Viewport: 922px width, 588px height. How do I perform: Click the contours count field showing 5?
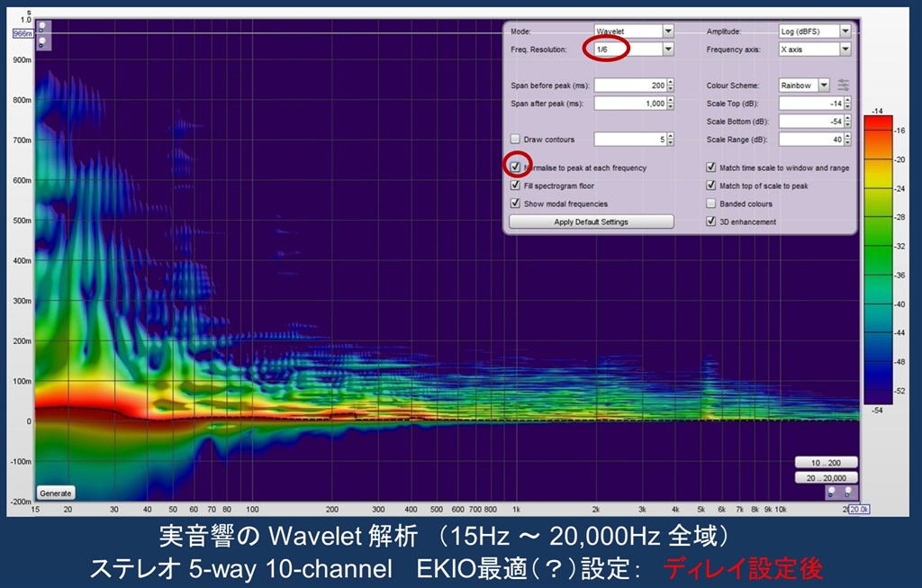point(629,140)
